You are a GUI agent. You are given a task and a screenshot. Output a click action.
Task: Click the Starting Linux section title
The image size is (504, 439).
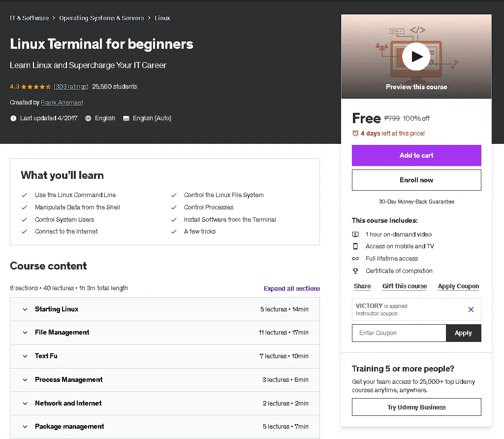tap(57, 309)
